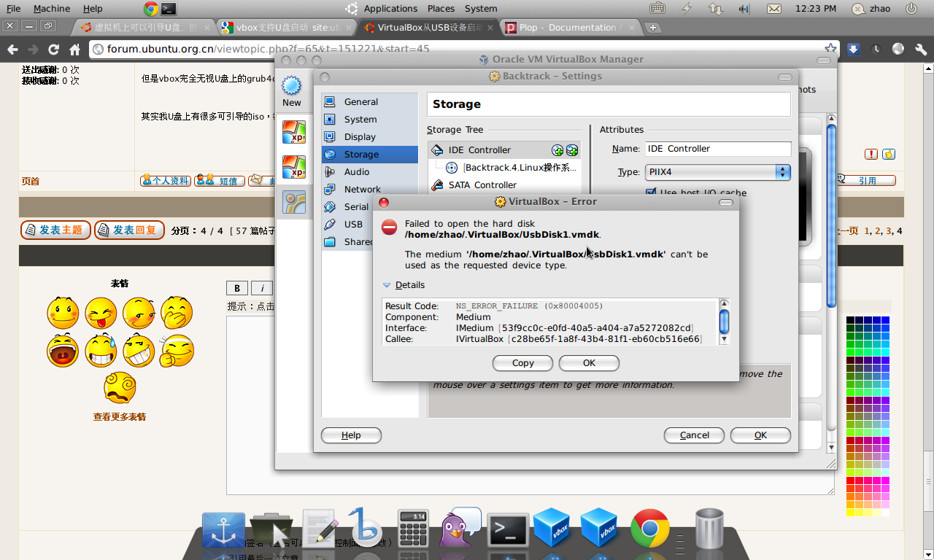The image size is (934, 560).
Task: Open the anchor app in the dock
Action: coord(223,531)
